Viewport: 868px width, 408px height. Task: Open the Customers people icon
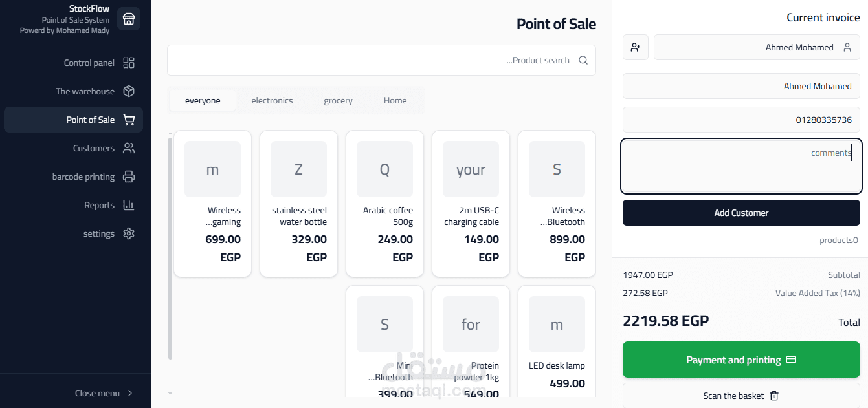coord(129,148)
